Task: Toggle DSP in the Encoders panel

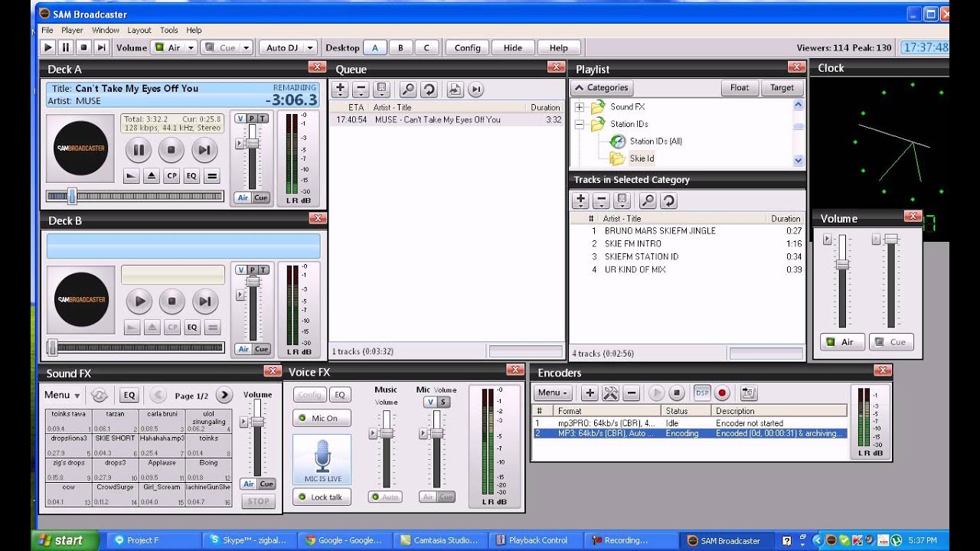Action: [x=702, y=393]
